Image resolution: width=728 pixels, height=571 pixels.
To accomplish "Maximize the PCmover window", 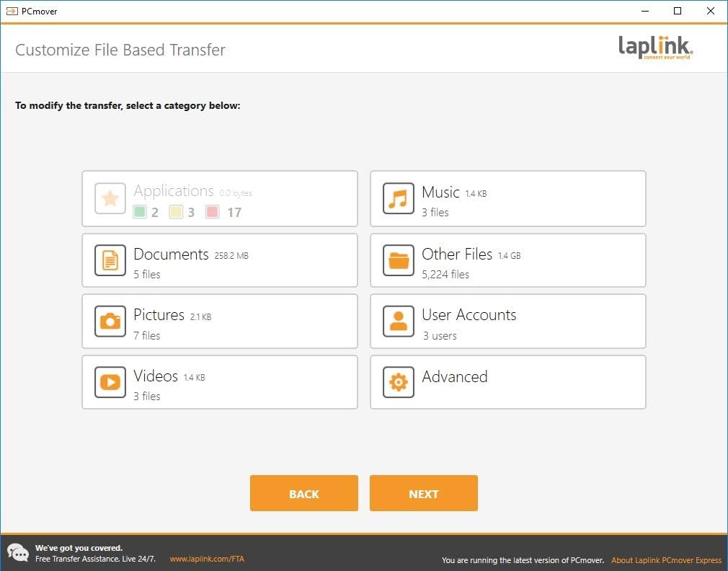I will click(678, 11).
